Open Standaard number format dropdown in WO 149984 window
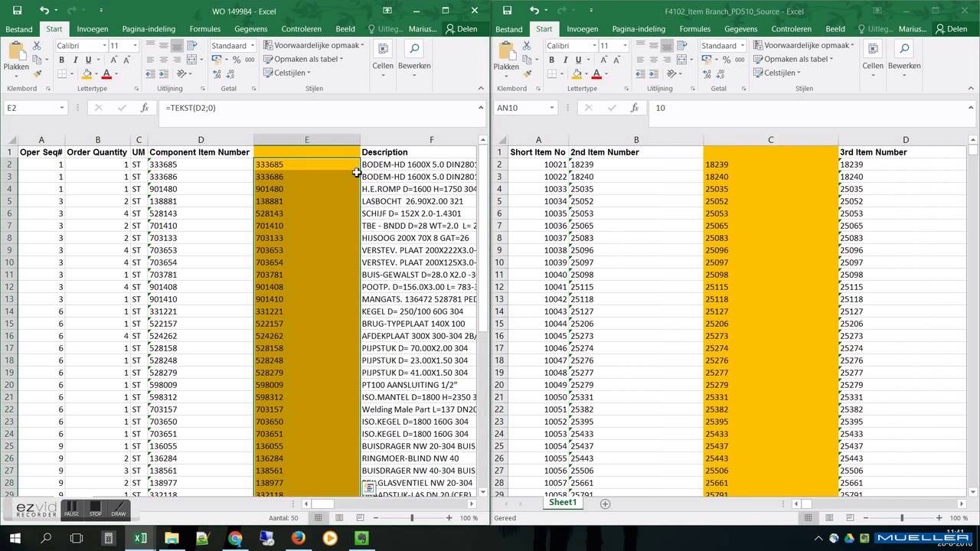This screenshot has height=551, width=980. pyautogui.click(x=252, y=46)
